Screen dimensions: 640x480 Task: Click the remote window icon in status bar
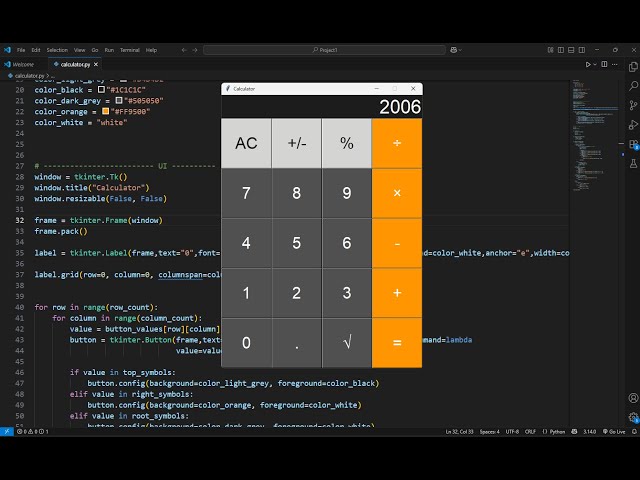point(7,431)
